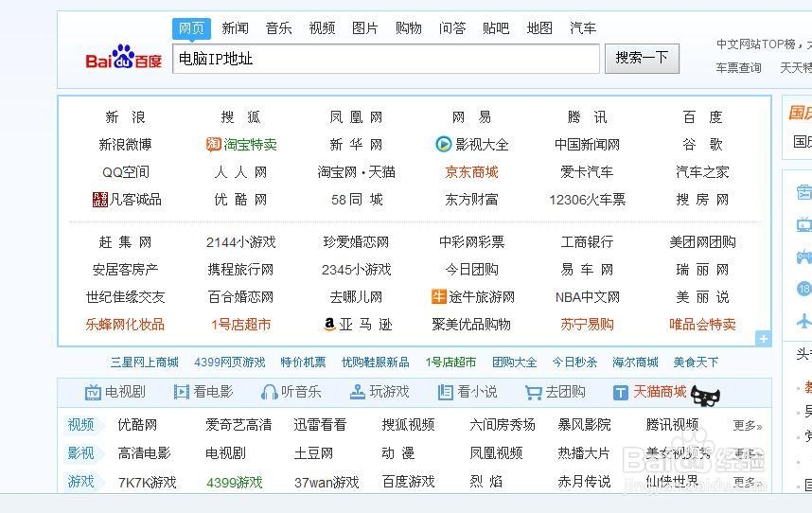
Task: Click the search box containing 电脑IP地址
Action: click(386, 59)
